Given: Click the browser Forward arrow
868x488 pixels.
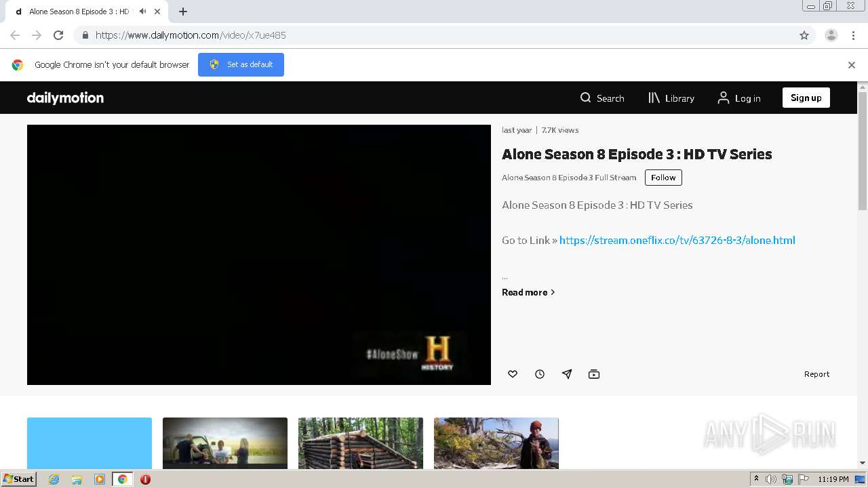Looking at the screenshot, I should 37,35.
